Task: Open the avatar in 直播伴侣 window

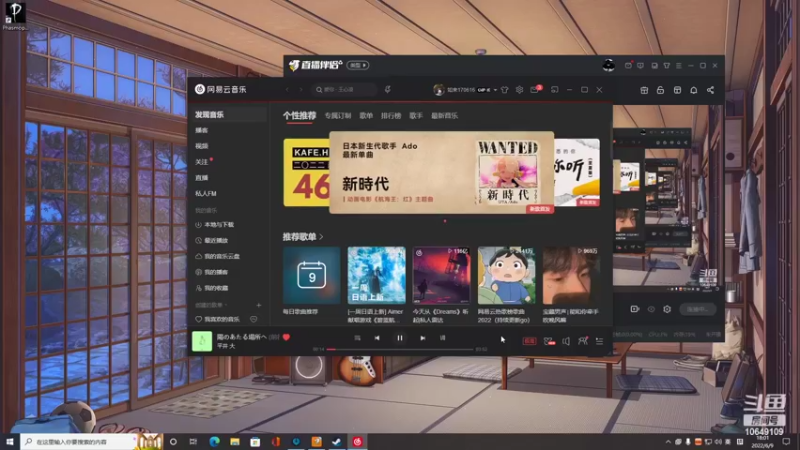Action: tap(608, 65)
